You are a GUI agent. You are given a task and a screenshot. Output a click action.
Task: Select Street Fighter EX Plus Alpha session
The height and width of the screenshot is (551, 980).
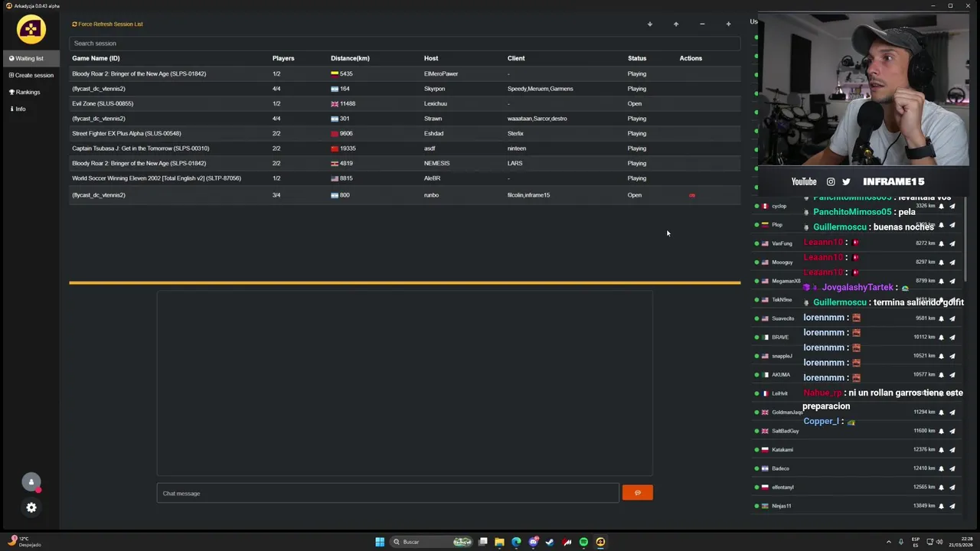click(x=404, y=133)
